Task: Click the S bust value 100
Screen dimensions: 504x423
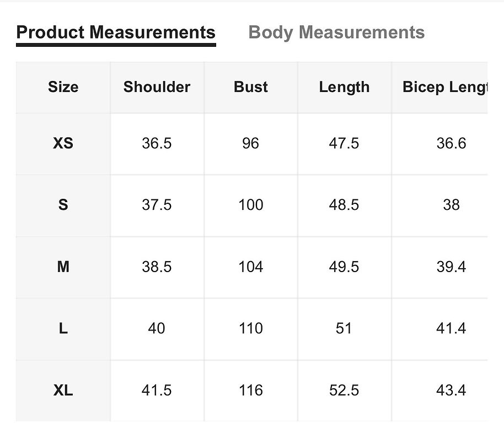Action: click(x=251, y=205)
